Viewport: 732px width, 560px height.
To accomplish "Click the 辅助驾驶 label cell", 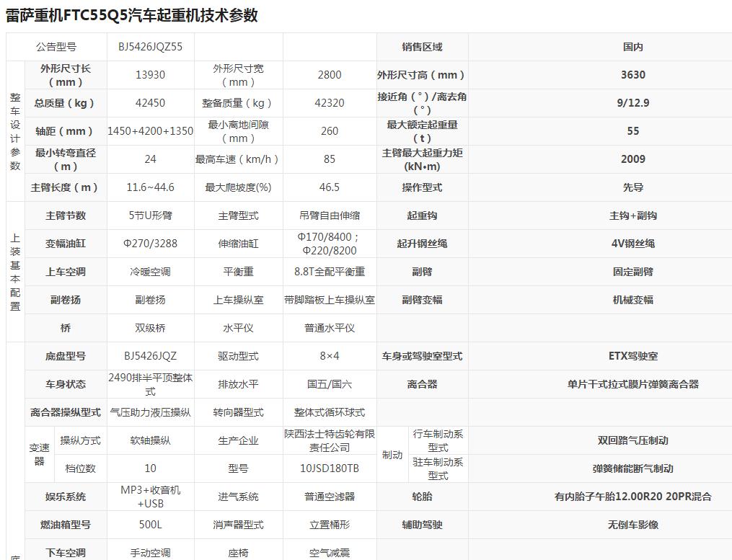I will tap(422, 525).
